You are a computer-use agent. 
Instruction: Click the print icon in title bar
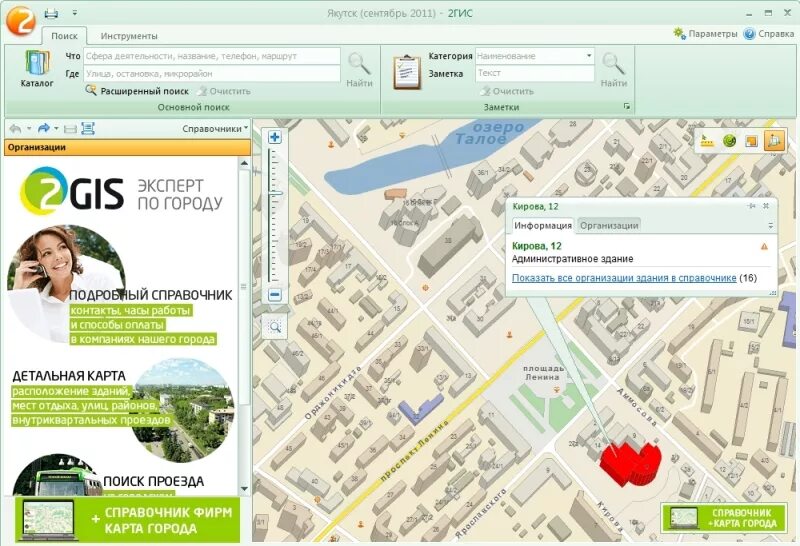pos(51,13)
